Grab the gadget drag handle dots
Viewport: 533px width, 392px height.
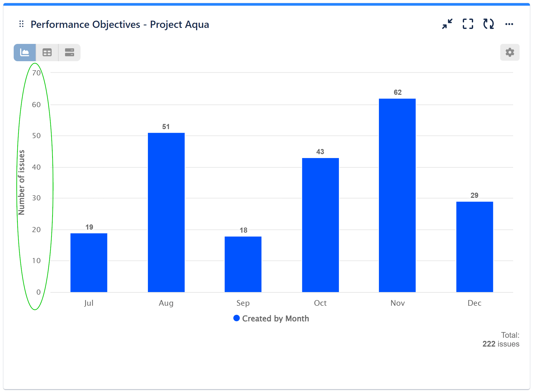pos(22,24)
